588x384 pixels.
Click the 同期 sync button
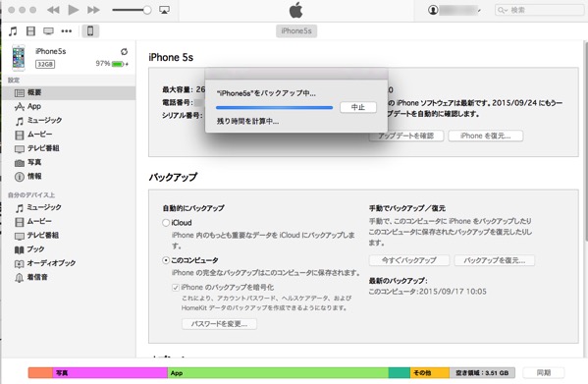(x=544, y=373)
